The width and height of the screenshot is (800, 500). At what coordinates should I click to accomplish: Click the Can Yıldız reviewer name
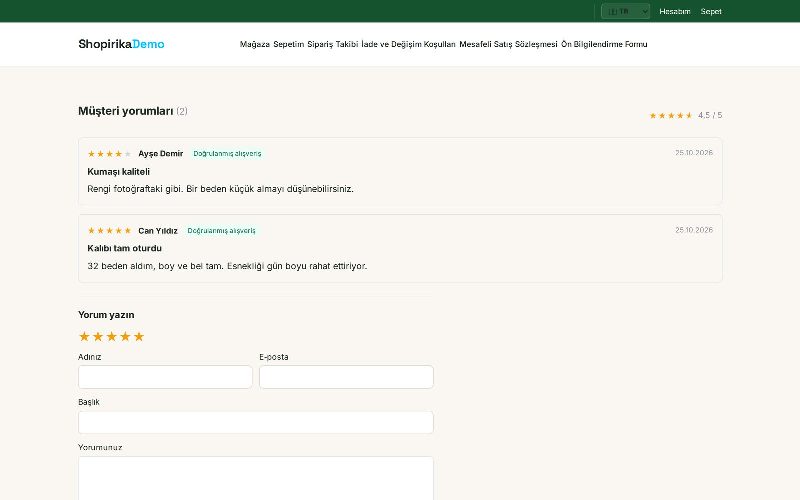tap(158, 231)
